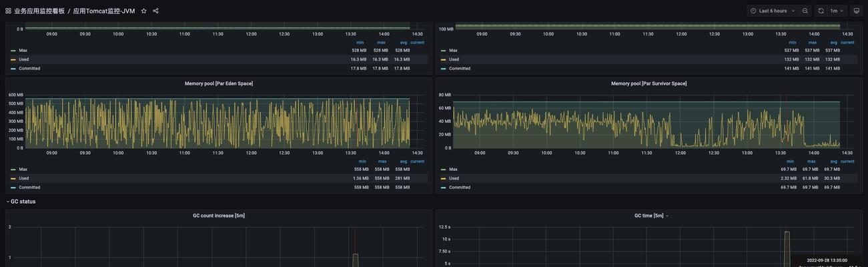Viewport: 868px width, 267px height.
Task: Sort Par Survivor Space legend by min
Action: (x=791, y=162)
